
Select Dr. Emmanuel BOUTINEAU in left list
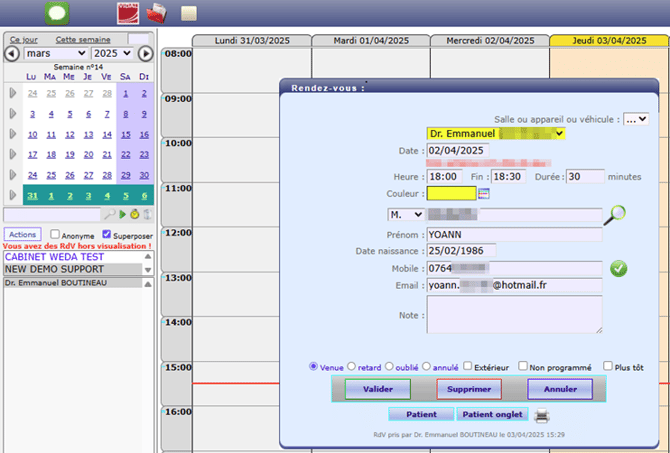pos(73,283)
